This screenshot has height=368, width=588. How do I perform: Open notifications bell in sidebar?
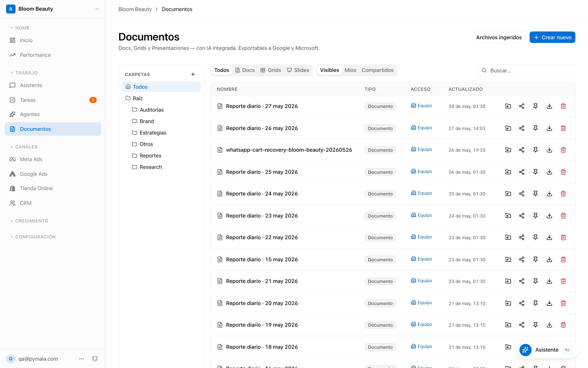pyautogui.click(x=95, y=359)
